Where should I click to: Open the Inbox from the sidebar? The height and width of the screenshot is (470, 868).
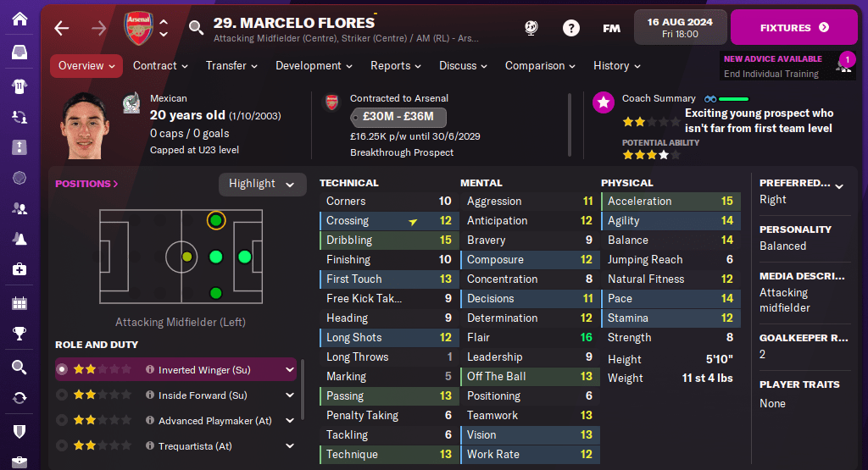tap(19, 53)
